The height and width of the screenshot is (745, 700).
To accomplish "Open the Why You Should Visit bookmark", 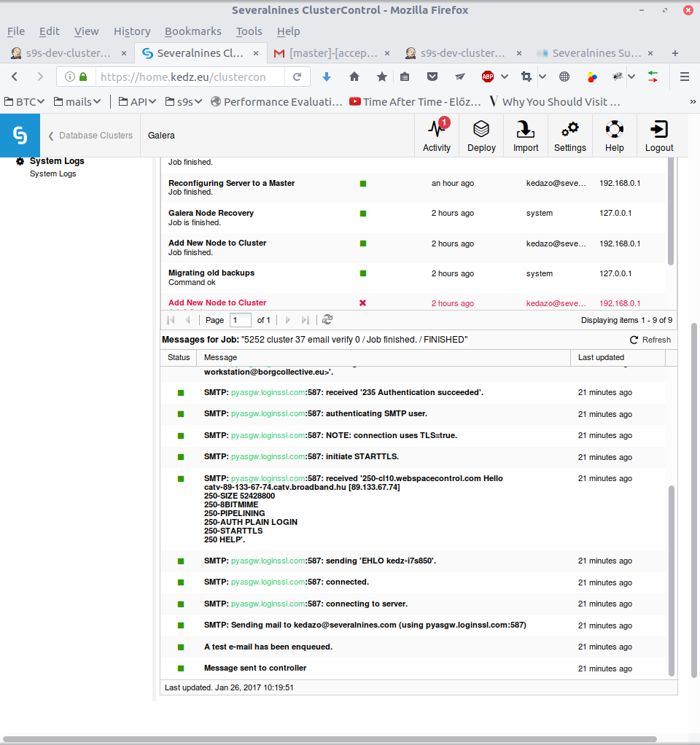I will click(x=555, y=101).
